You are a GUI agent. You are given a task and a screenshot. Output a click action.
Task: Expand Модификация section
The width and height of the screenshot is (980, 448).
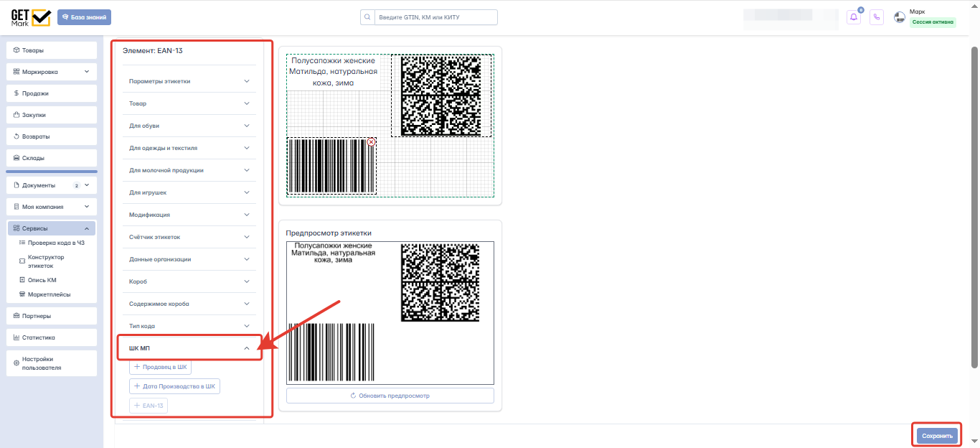pos(189,215)
